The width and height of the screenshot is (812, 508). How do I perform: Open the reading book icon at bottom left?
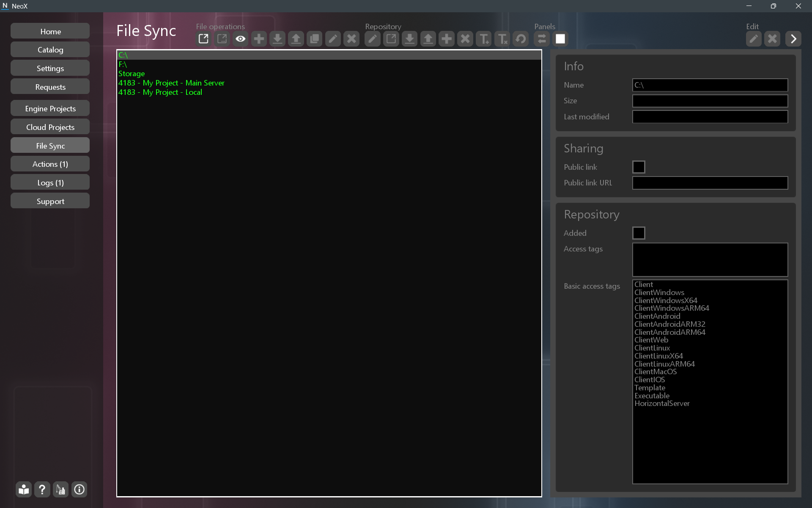pyautogui.click(x=24, y=490)
